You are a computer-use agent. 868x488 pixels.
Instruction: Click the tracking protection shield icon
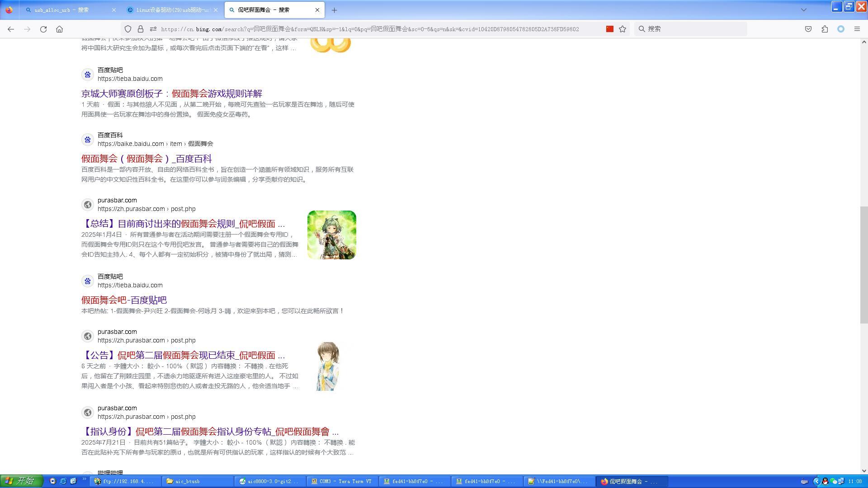click(128, 29)
